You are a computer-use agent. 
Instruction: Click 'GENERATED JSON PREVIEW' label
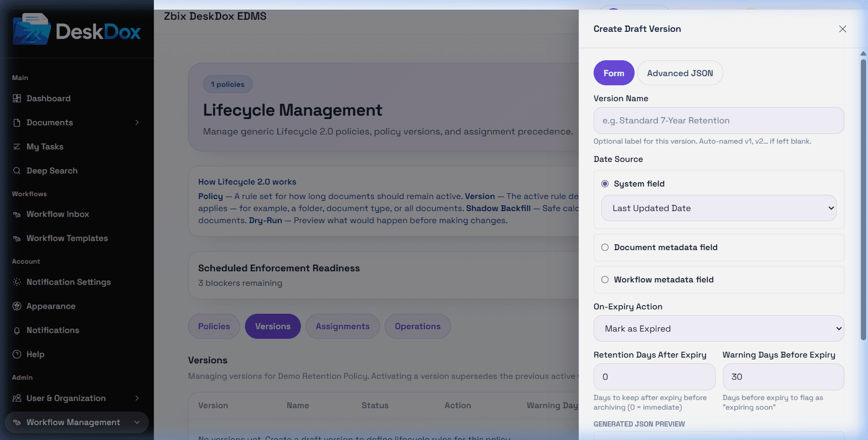click(x=639, y=424)
